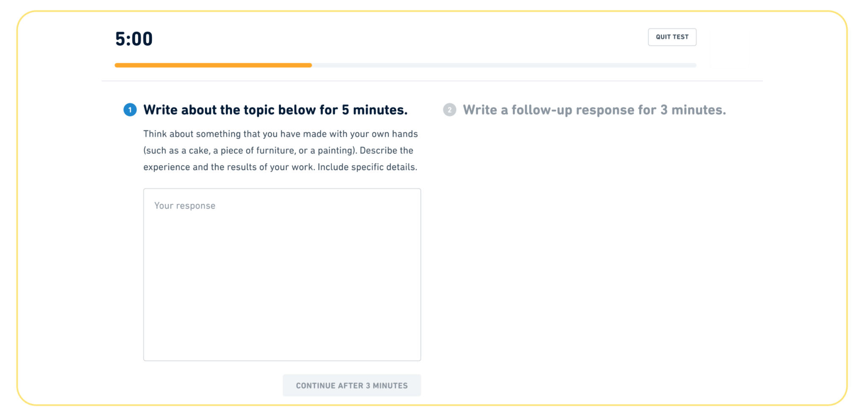Click inside the Your response text area
The height and width of the screenshot is (417, 868).
pos(282,274)
